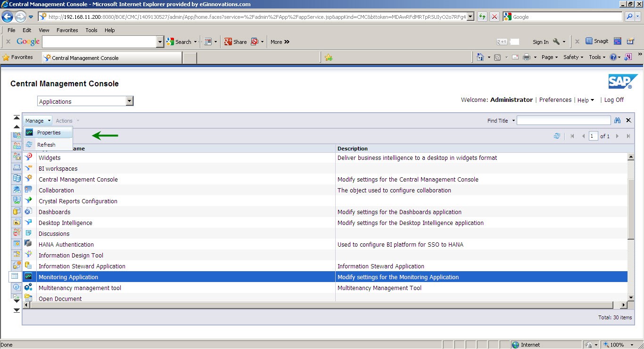Click the binoculars search icon

pos(617,121)
